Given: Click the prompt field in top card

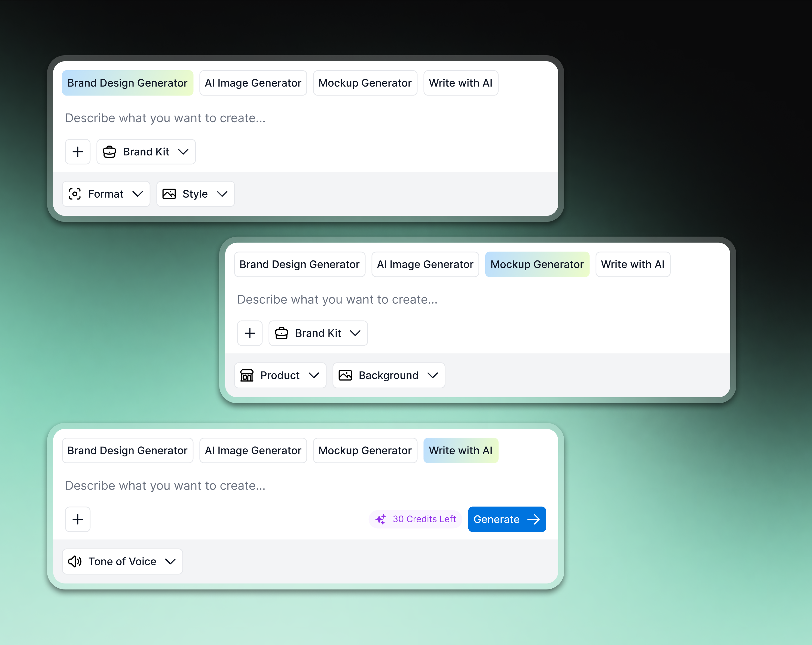Looking at the screenshot, I should click(305, 118).
